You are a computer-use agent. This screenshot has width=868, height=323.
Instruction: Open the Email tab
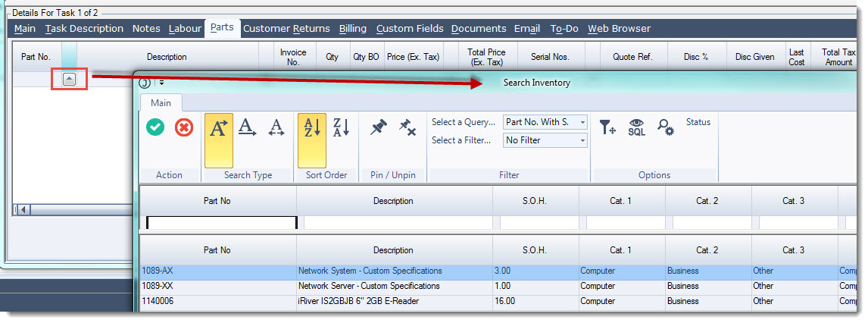coord(527,28)
